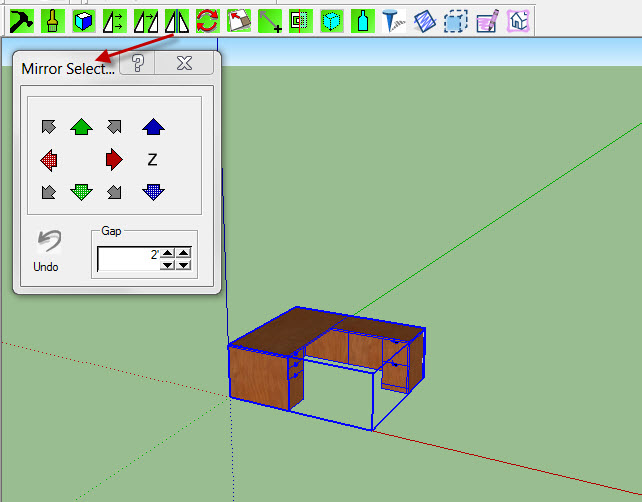This screenshot has height=502, width=642.
Task: Click the diagonal arrow with plus icon
Action: coord(270,21)
